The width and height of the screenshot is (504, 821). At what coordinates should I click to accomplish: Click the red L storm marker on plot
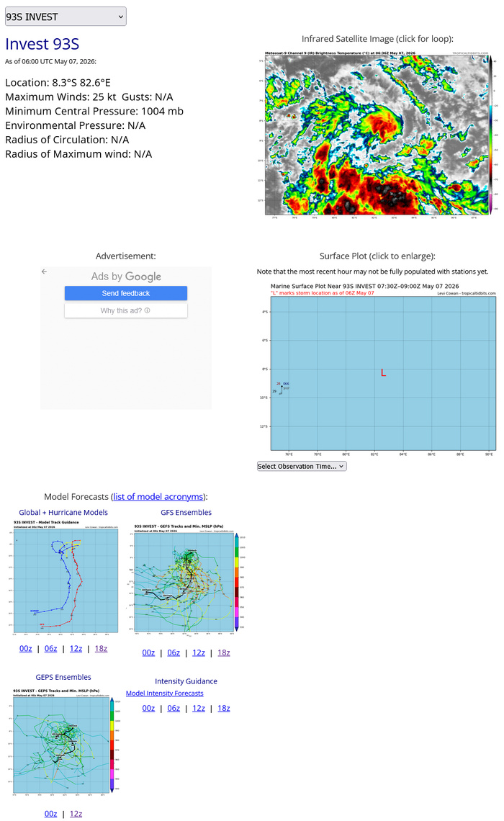click(383, 373)
